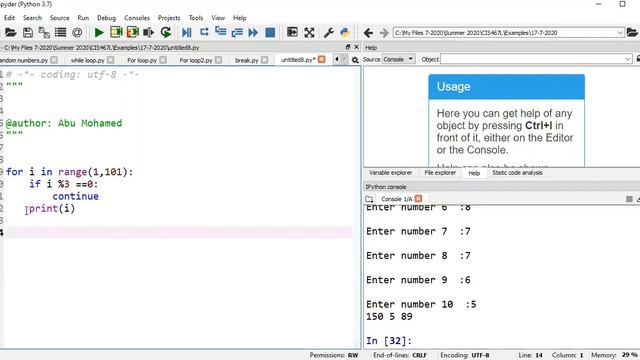Open the View menu

tap(218, 18)
